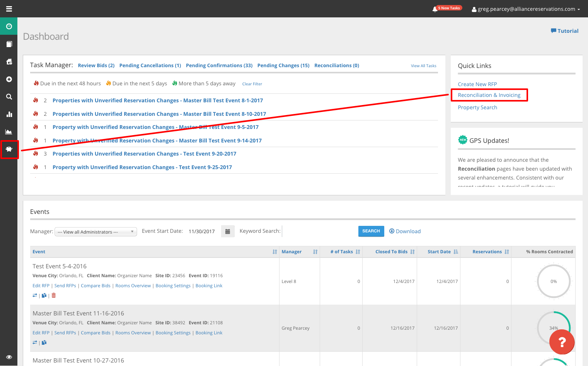Click Create New RFP quick link
This screenshot has width=588, height=366.
point(477,84)
